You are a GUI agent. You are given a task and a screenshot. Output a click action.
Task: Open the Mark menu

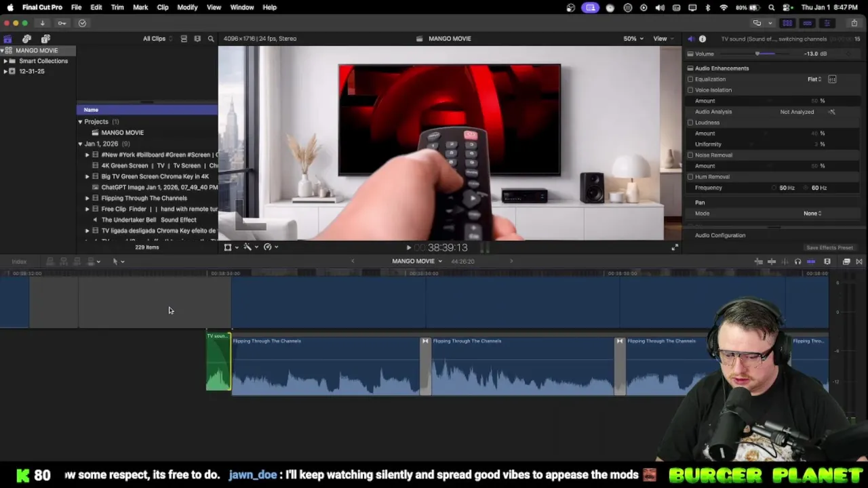point(140,7)
